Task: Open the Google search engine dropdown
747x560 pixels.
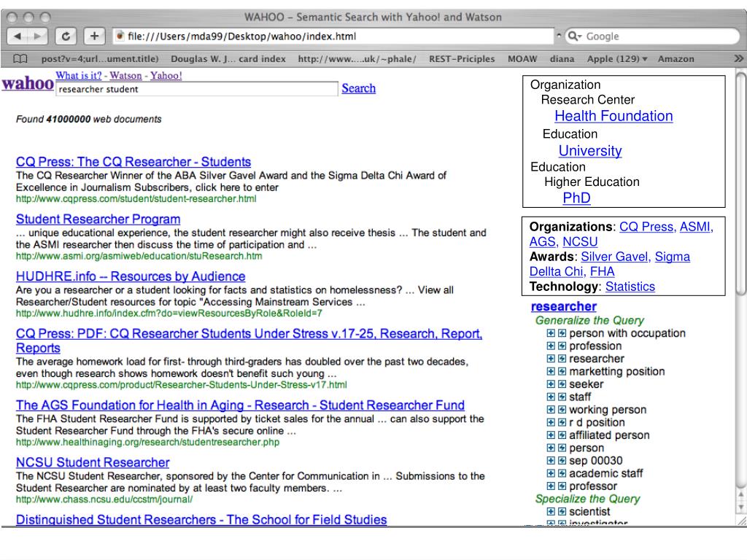Action: click(575, 36)
